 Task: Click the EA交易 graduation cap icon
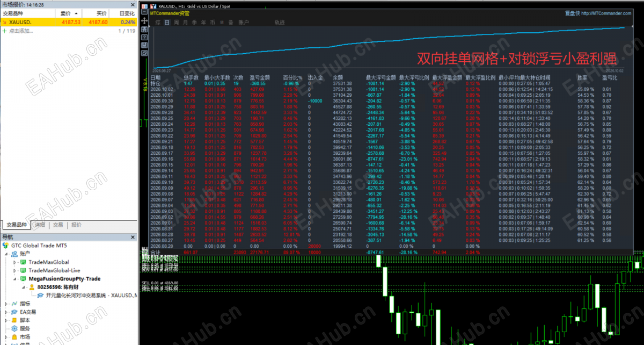point(14,312)
